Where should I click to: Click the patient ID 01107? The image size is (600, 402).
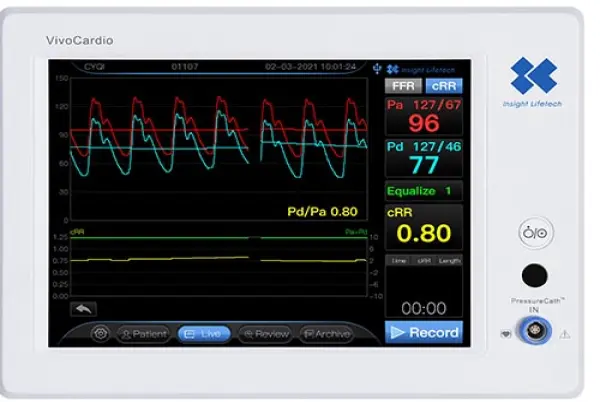(185, 67)
